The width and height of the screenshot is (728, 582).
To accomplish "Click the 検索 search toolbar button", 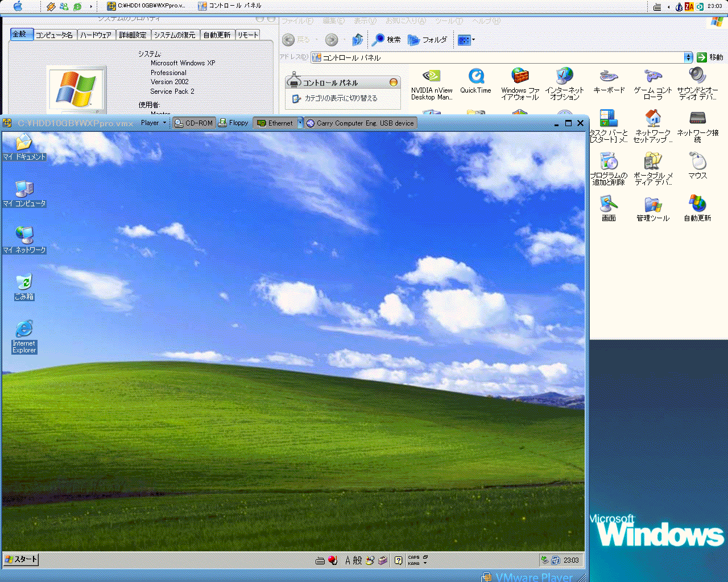I will point(386,40).
